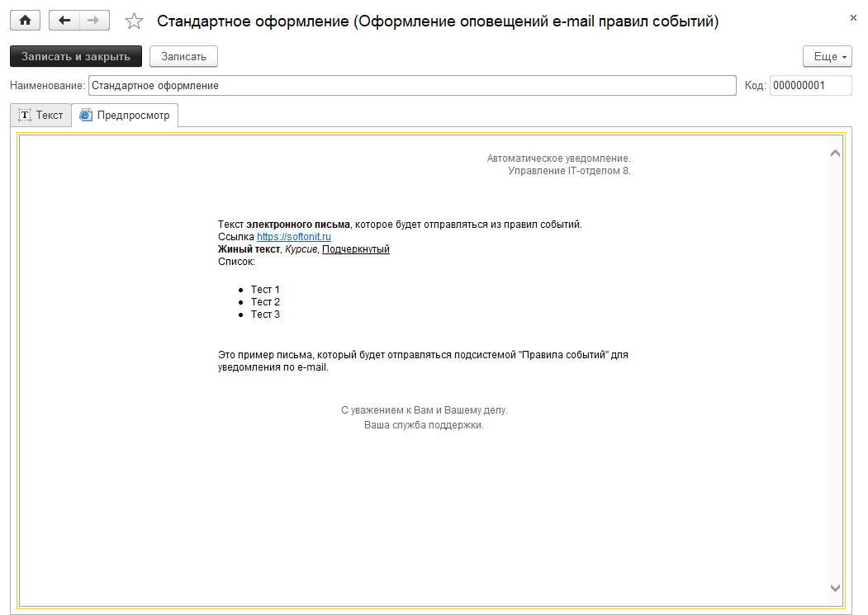This screenshot has height=615, width=868.
Task: Click the browser icon on Предпросмотр tab
Action: [x=84, y=115]
